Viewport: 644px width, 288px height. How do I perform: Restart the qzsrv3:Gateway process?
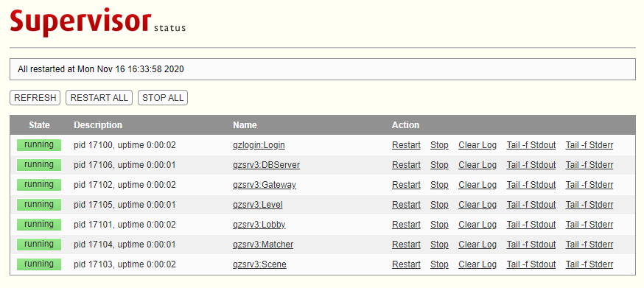(x=406, y=185)
